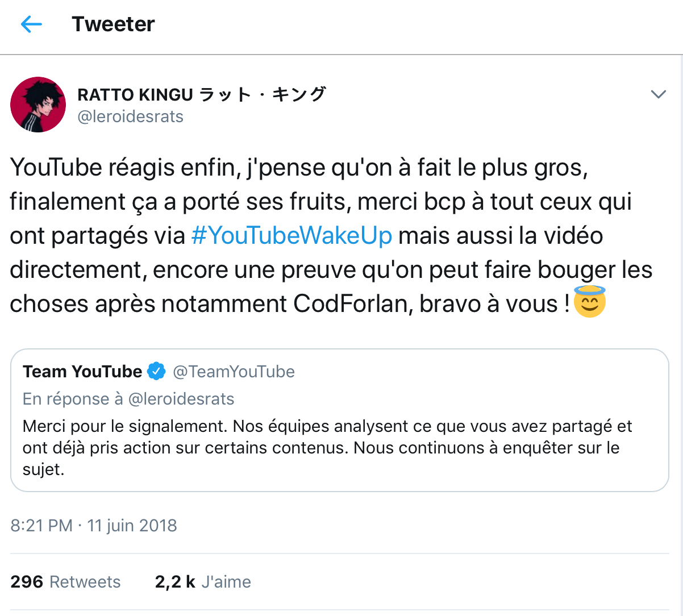Screen dimensions: 683x616
Task: View the 2,2 k J'aime list
Action: pyautogui.click(x=203, y=582)
